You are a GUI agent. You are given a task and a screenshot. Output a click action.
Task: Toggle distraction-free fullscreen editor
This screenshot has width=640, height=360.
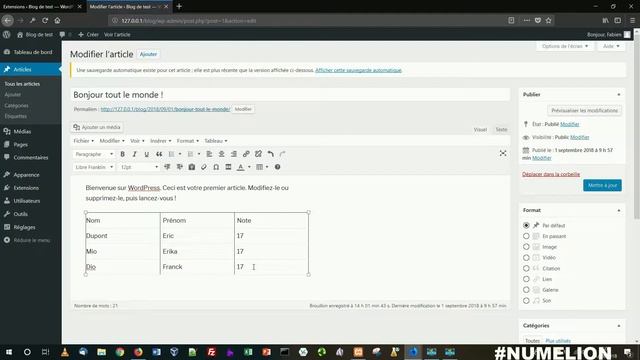[503, 153]
